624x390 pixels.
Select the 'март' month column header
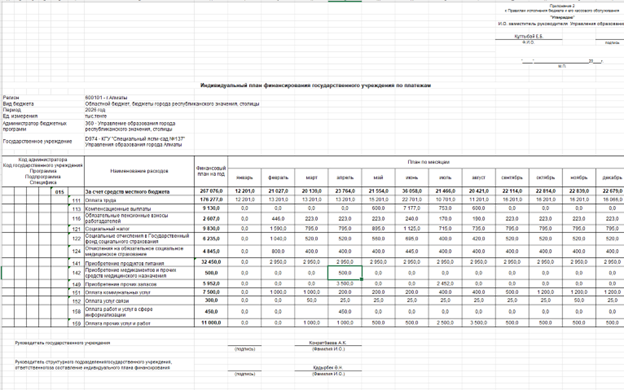point(311,177)
